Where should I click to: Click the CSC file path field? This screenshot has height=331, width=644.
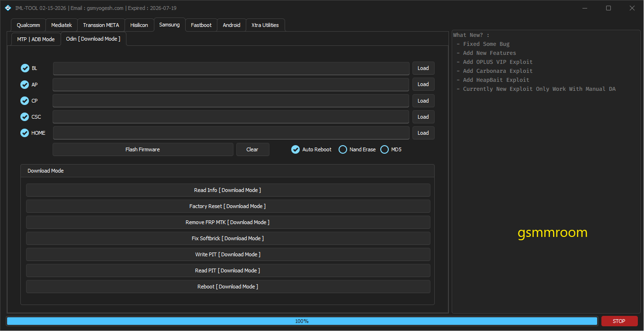click(231, 117)
